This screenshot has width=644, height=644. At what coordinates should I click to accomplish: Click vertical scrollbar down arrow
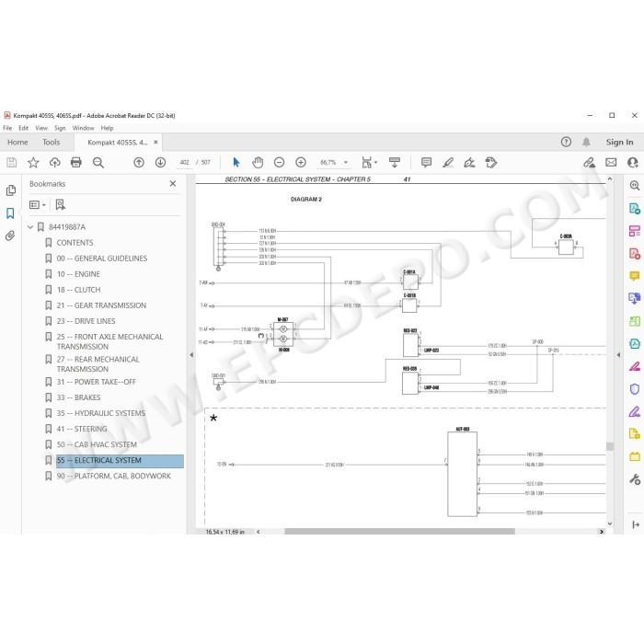[610, 523]
